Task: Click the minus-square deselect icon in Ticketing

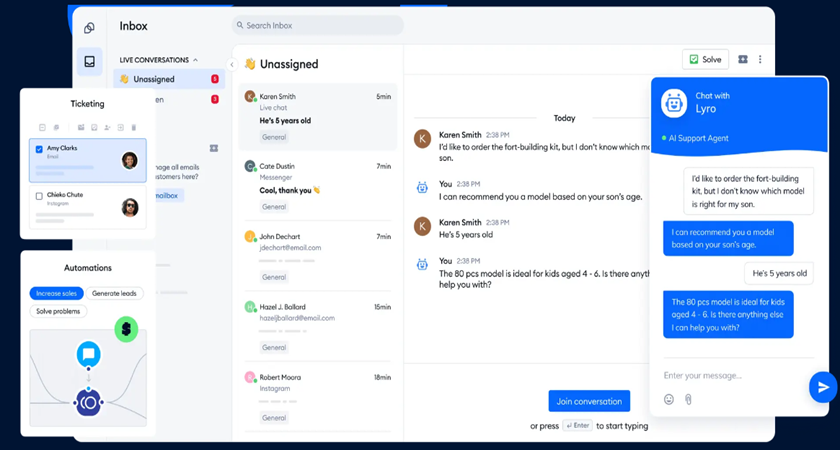Action: pyautogui.click(x=42, y=128)
